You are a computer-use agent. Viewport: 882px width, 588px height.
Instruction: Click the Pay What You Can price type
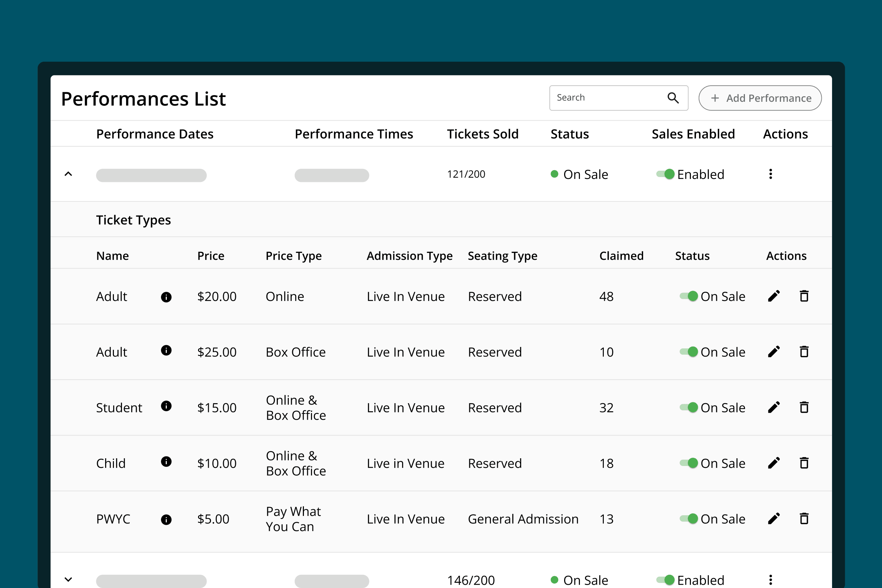coord(293,519)
